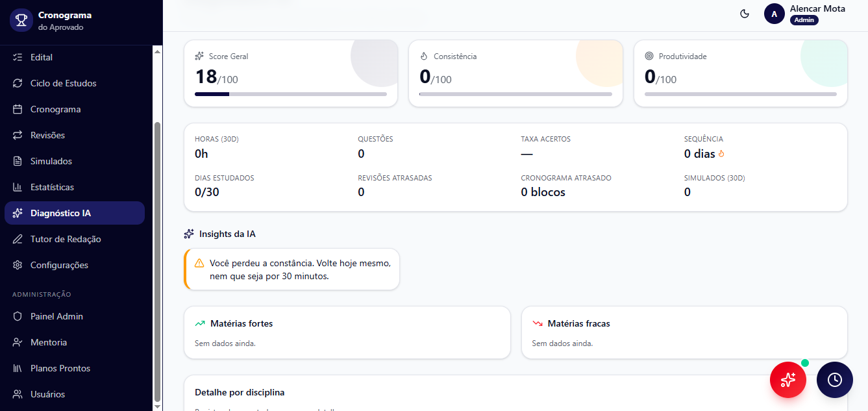Click the Score Geral progress bar
868x411 pixels.
tap(291, 94)
